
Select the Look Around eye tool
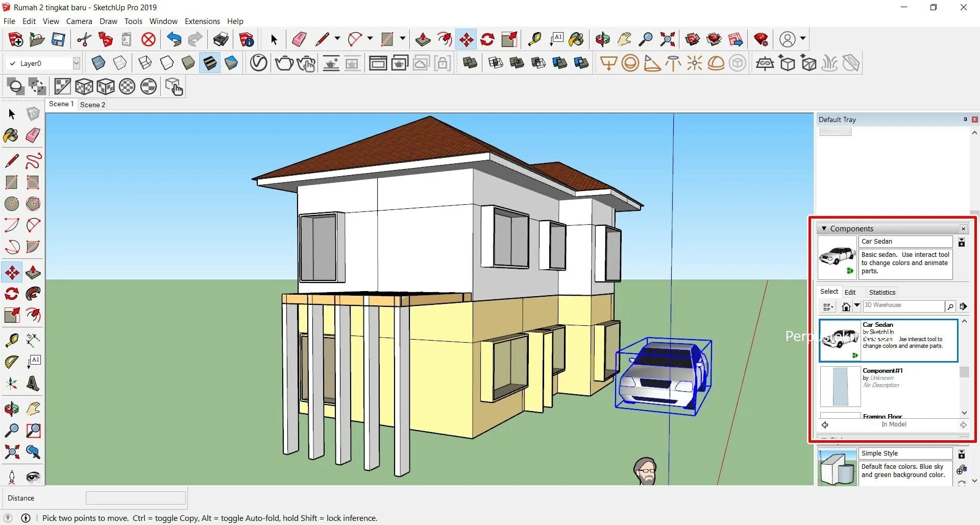tap(33, 477)
